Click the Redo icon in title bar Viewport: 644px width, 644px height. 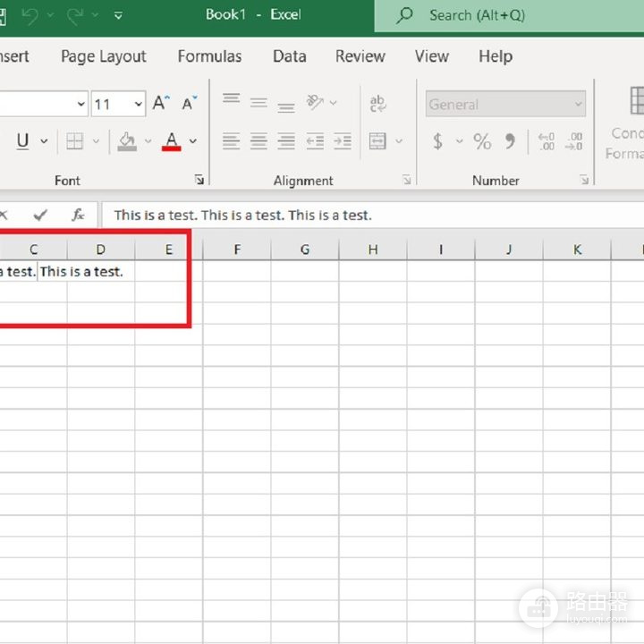(75, 16)
